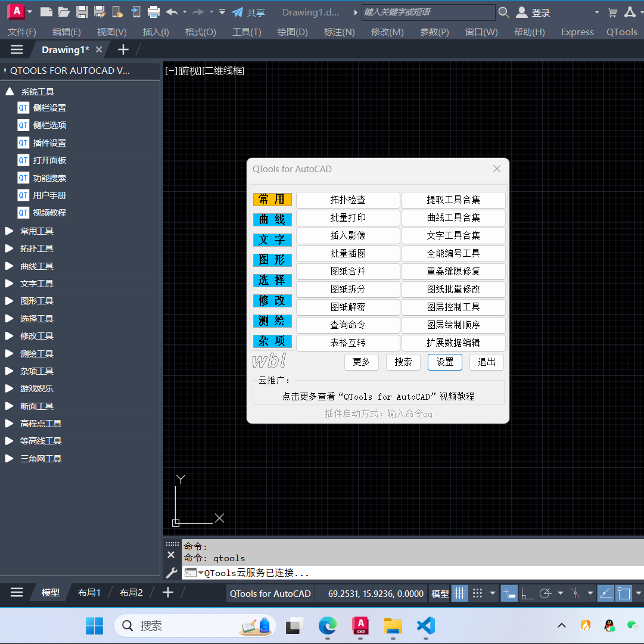Open the 文件(F) menu
Image resolution: width=644 pixels, height=644 pixels.
[22, 32]
